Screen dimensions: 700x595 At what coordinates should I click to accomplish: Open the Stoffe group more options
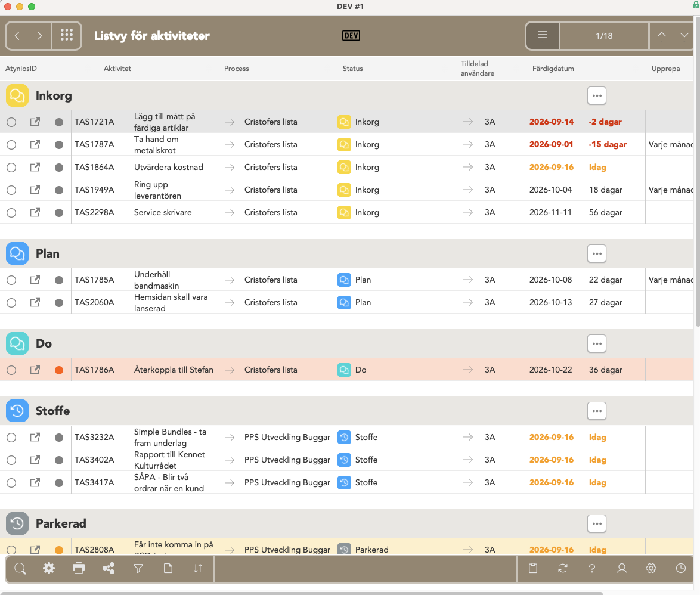pyautogui.click(x=597, y=411)
